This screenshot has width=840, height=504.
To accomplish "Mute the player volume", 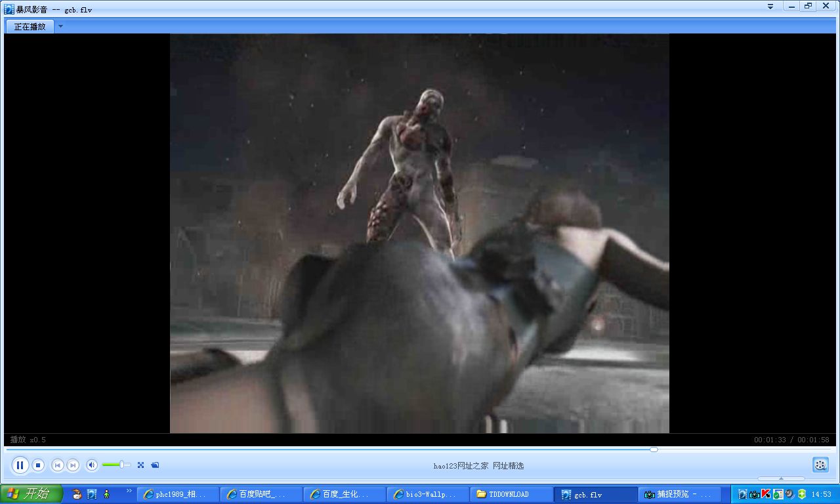I will click(x=92, y=465).
